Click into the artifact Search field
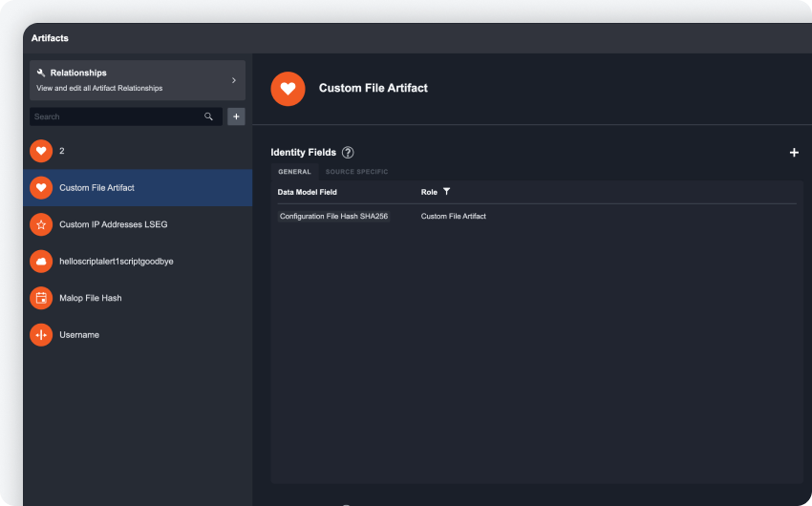Viewport: 812px width, 506px height. pyautogui.click(x=115, y=116)
